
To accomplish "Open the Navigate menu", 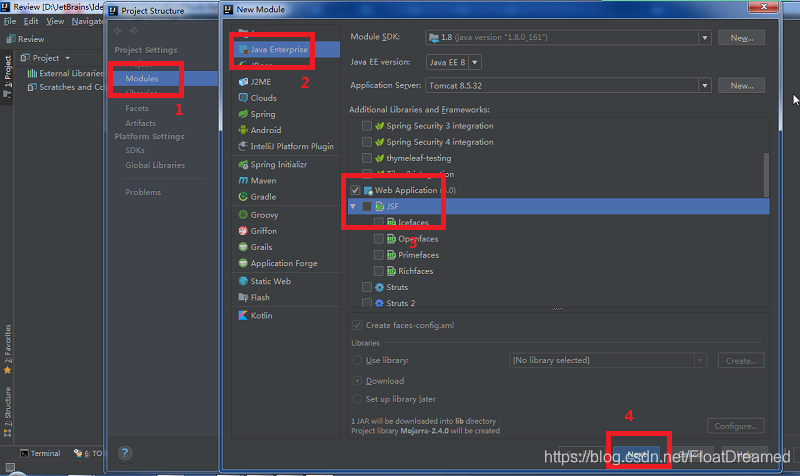I will click(x=87, y=21).
